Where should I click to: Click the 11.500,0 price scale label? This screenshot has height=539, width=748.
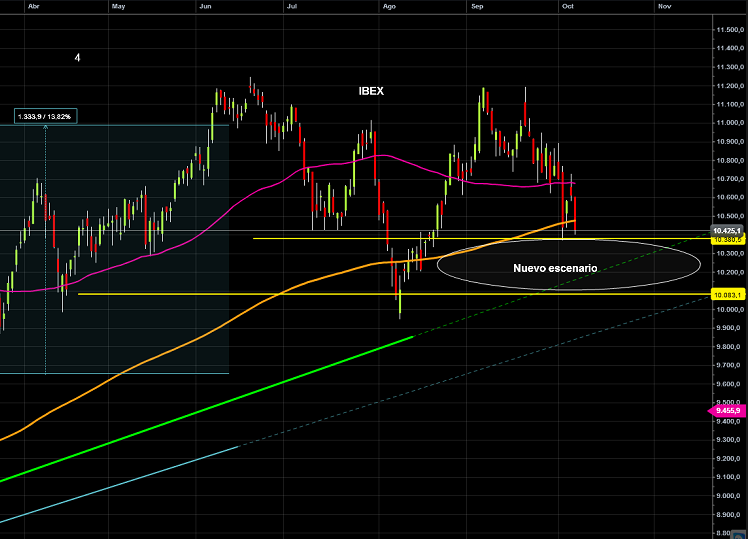(727, 29)
